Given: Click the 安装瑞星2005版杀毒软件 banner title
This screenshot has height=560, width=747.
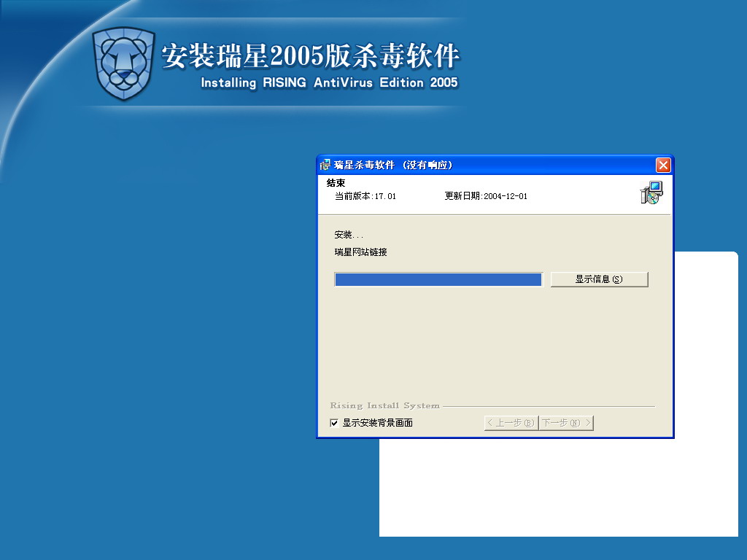Looking at the screenshot, I should coord(311,55).
